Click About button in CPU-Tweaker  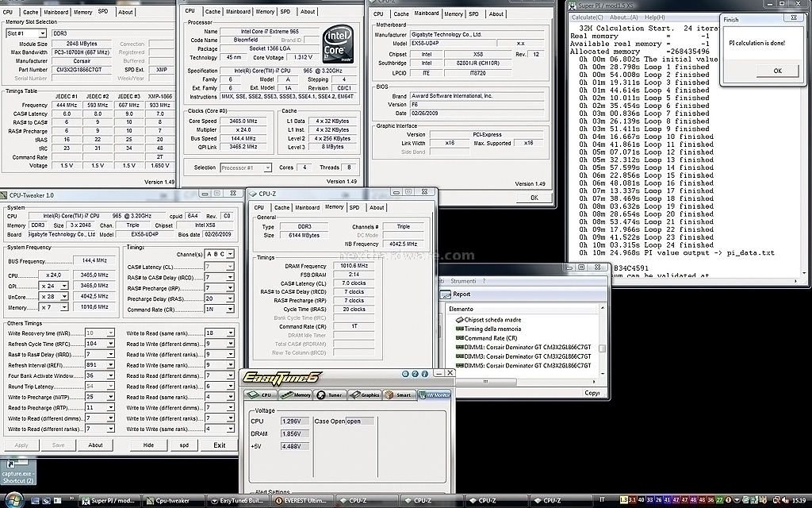coord(95,445)
